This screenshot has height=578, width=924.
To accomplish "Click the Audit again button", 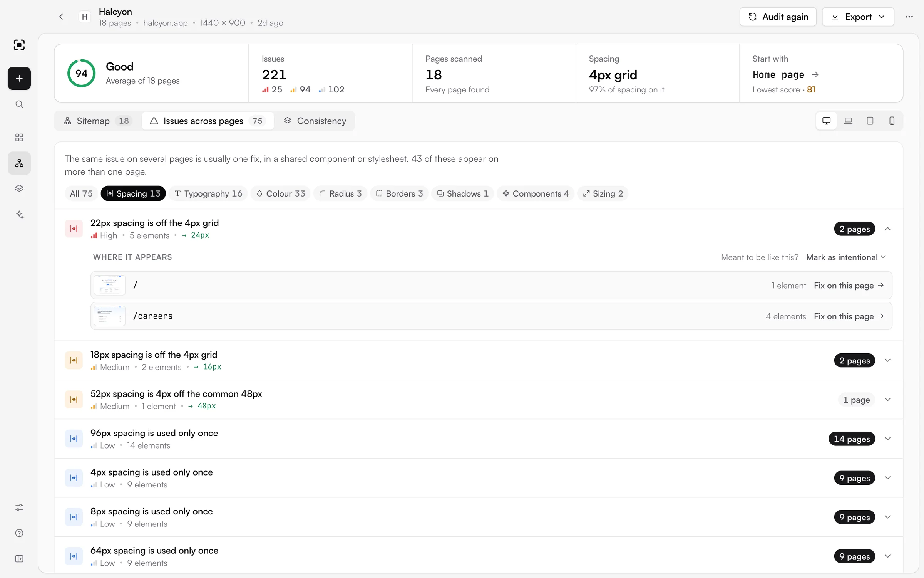I will 778,17.
